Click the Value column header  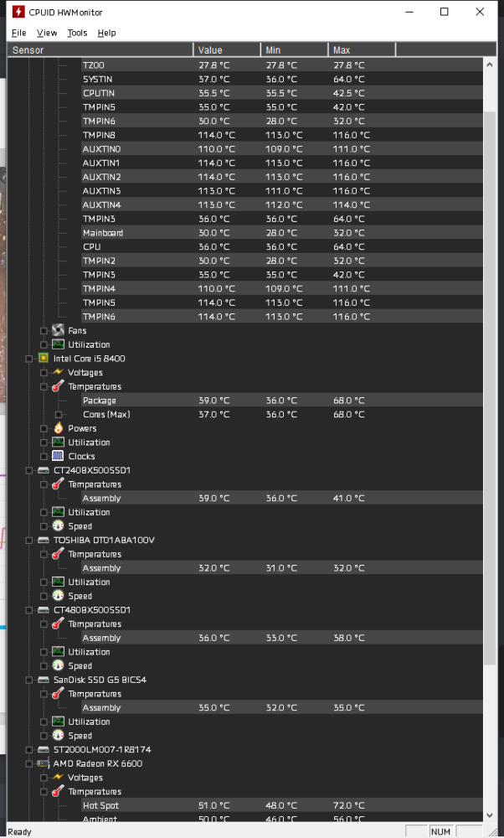click(226, 50)
